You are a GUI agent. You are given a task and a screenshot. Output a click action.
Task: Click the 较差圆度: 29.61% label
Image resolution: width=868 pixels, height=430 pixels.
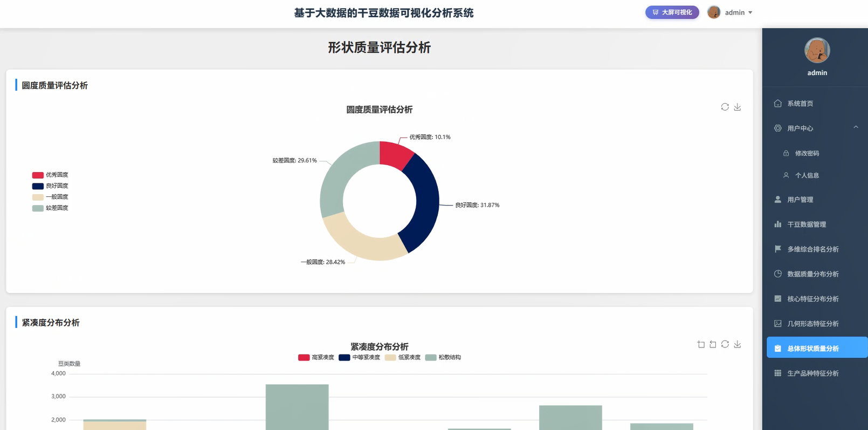pyautogui.click(x=294, y=160)
